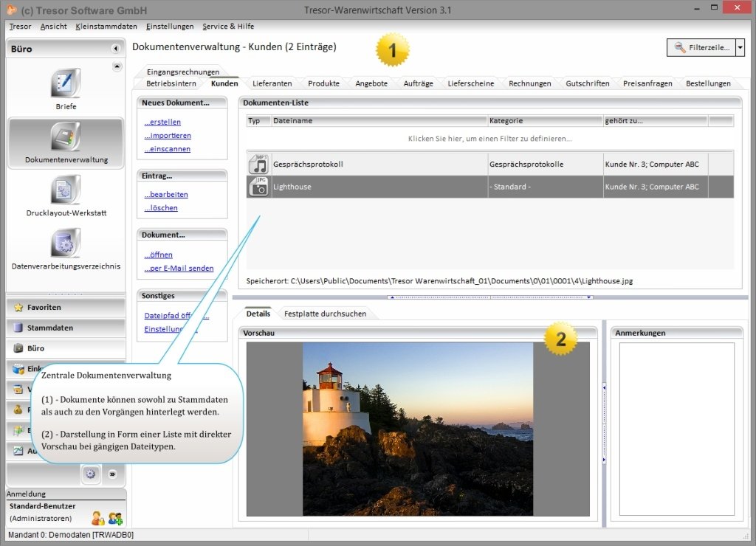Click the ...einscannen link
This screenshot has width=756, height=546.
(x=167, y=149)
